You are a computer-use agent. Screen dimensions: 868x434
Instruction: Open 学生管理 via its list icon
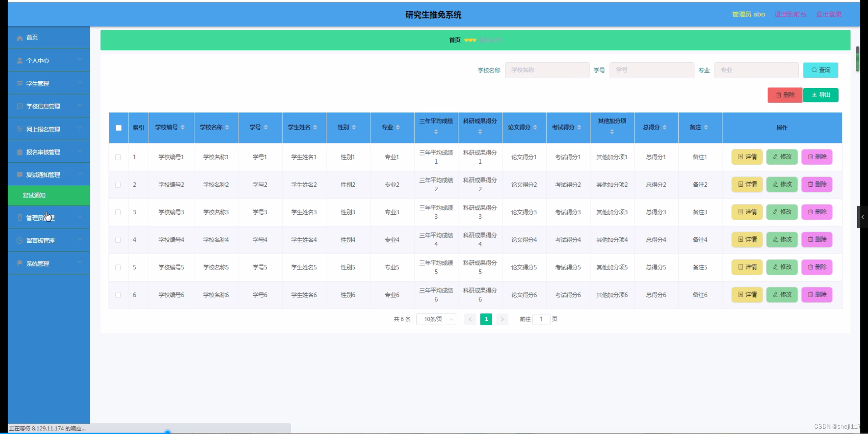(x=19, y=83)
